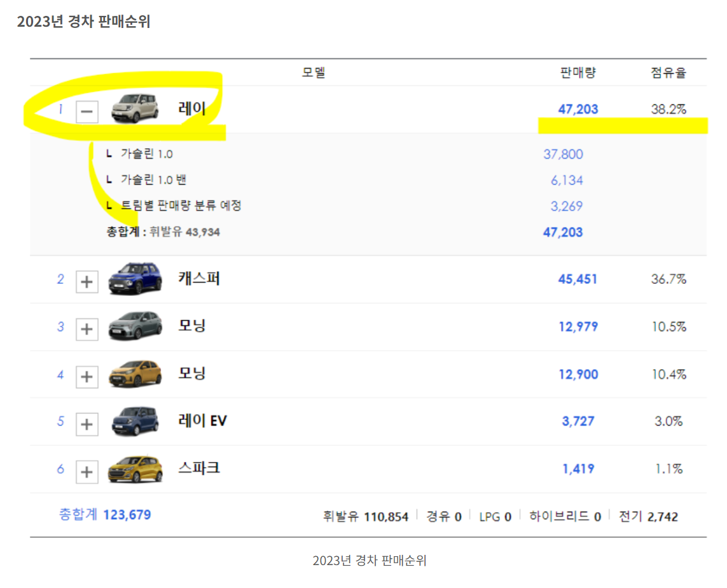The image size is (727, 588).
Task: Click the blue 캐스퍼 car thumbnail
Action: (135, 278)
